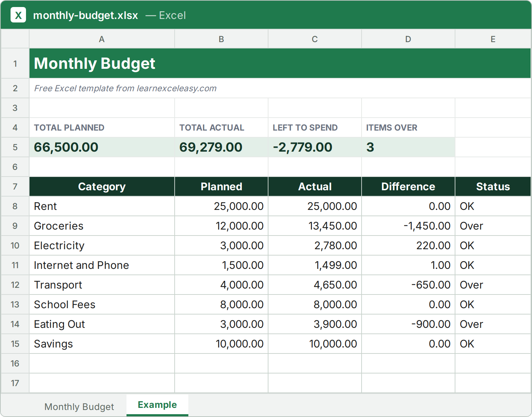The width and height of the screenshot is (532, 417).
Task: Click column C header
Action: (315, 39)
